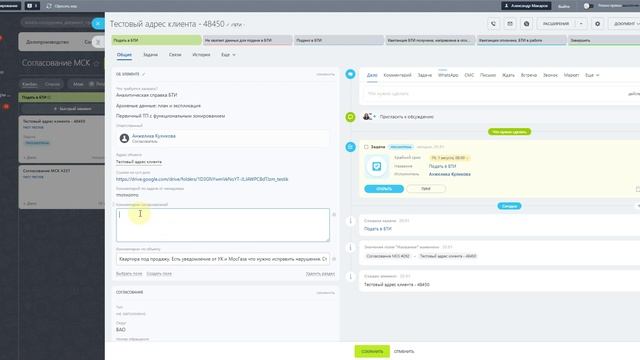Mark the task checkbox as complete

coord(366,147)
